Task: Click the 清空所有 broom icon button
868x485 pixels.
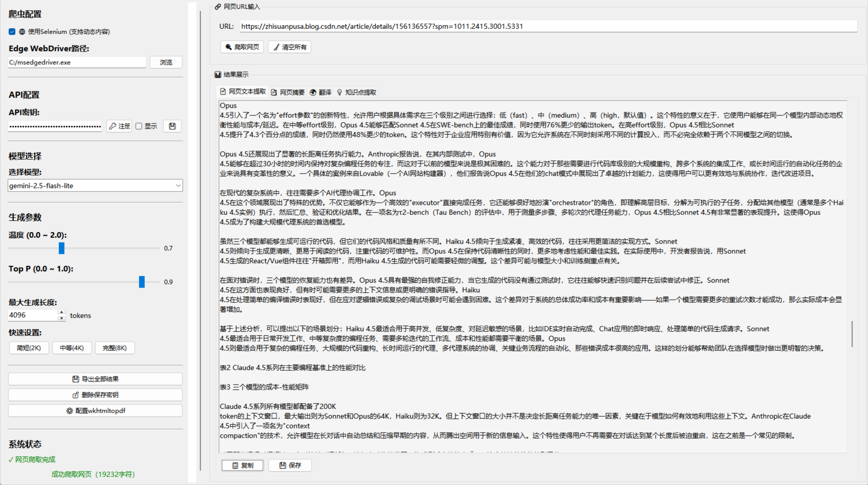Action: pyautogui.click(x=290, y=47)
